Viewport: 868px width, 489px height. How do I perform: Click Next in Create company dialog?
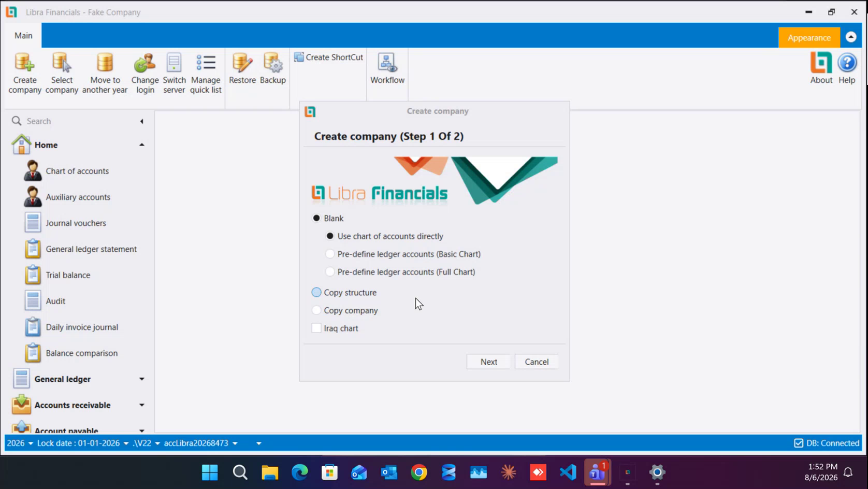(x=488, y=362)
